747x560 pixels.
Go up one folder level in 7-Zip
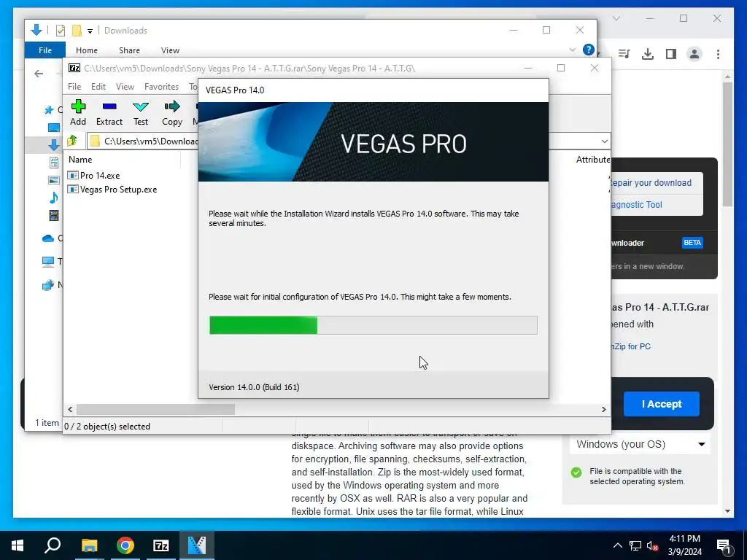tap(72, 141)
